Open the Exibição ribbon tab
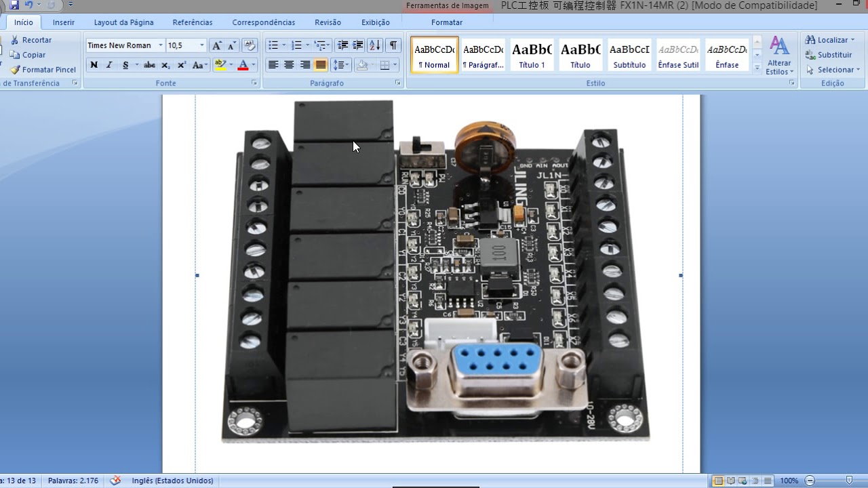Image resolution: width=868 pixels, height=488 pixels. click(376, 22)
